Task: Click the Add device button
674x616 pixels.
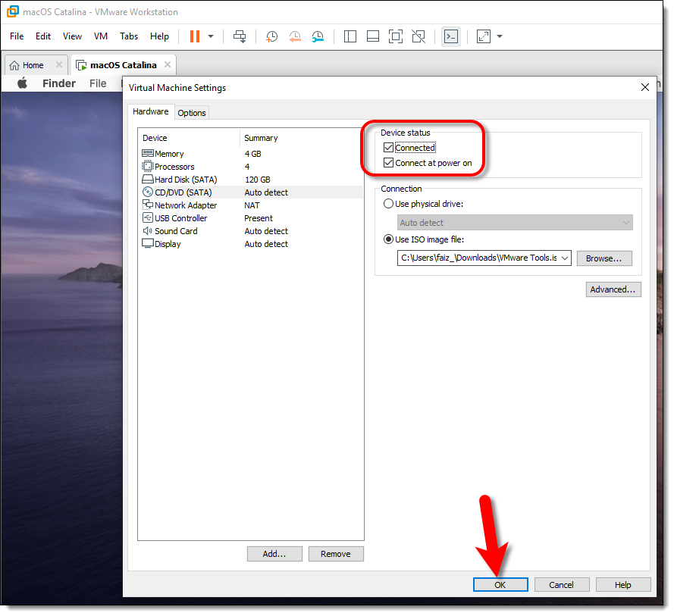Action: 274,554
